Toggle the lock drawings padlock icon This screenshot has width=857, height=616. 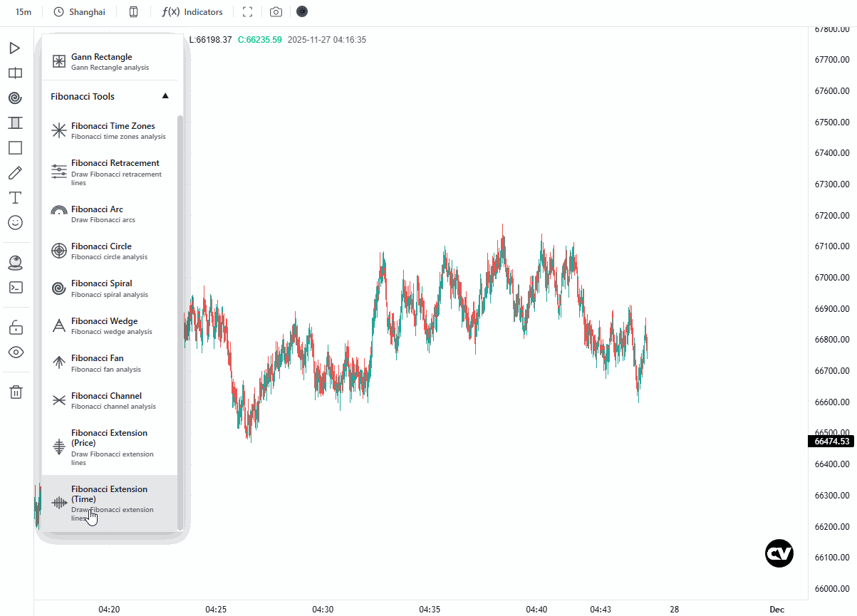pos(16,327)
